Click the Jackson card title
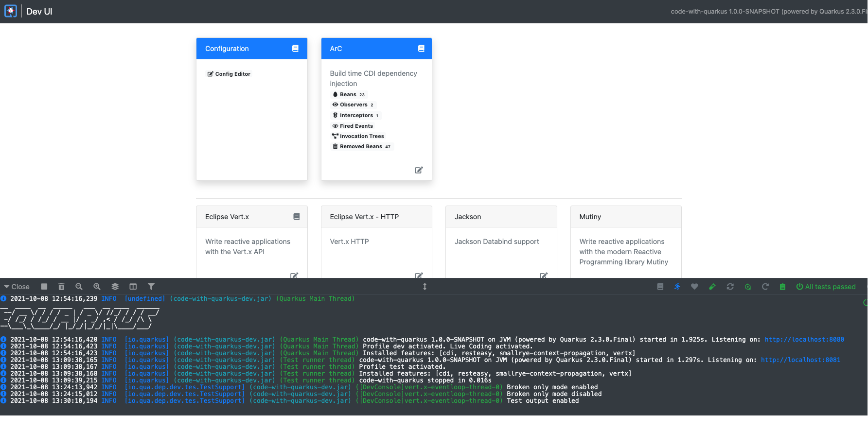The width and height of the screenshot is (868, 432). point(468,217)
